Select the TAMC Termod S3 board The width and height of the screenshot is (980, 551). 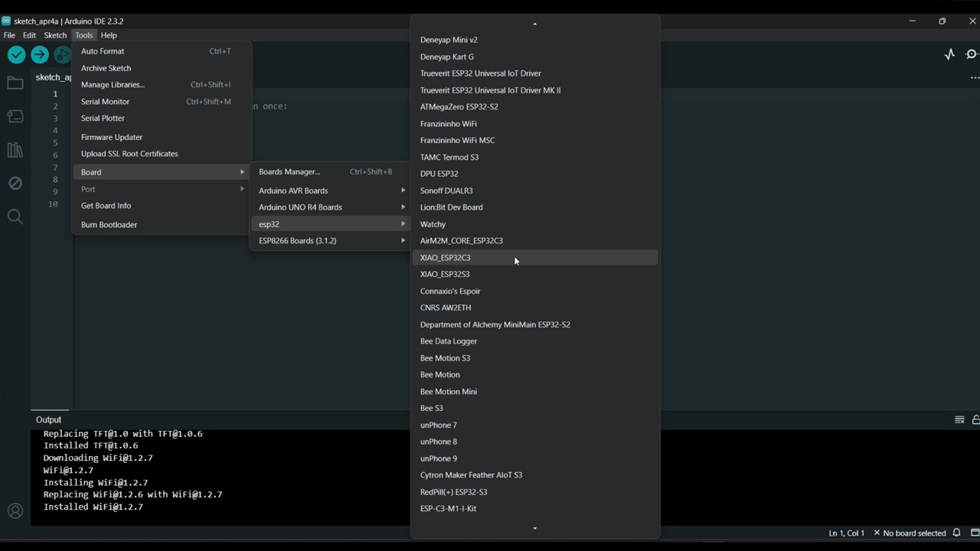click(534, 158)
